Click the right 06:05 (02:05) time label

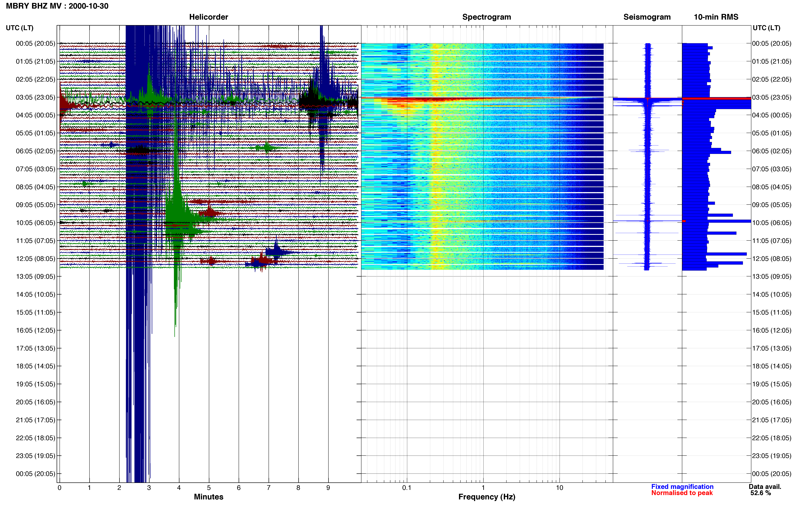[772, 151]
